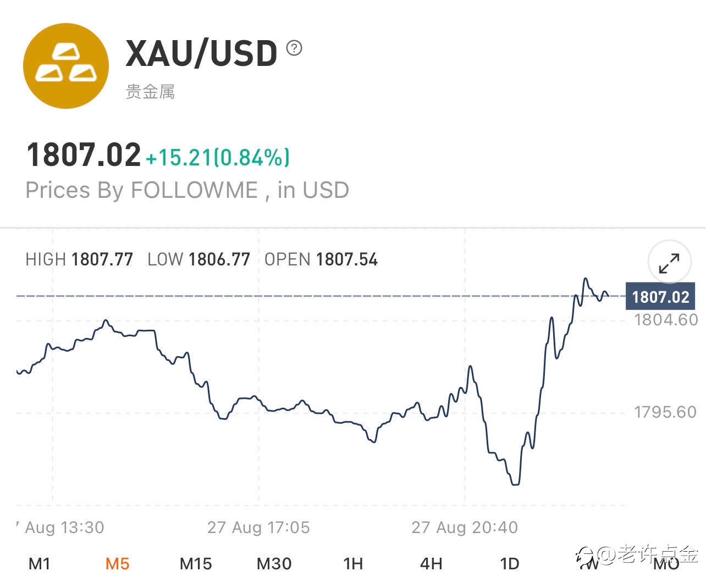Viewport: 706px width, 588px height.
Task: Switch to the M30 timeframe
Action: pos(274,564)
